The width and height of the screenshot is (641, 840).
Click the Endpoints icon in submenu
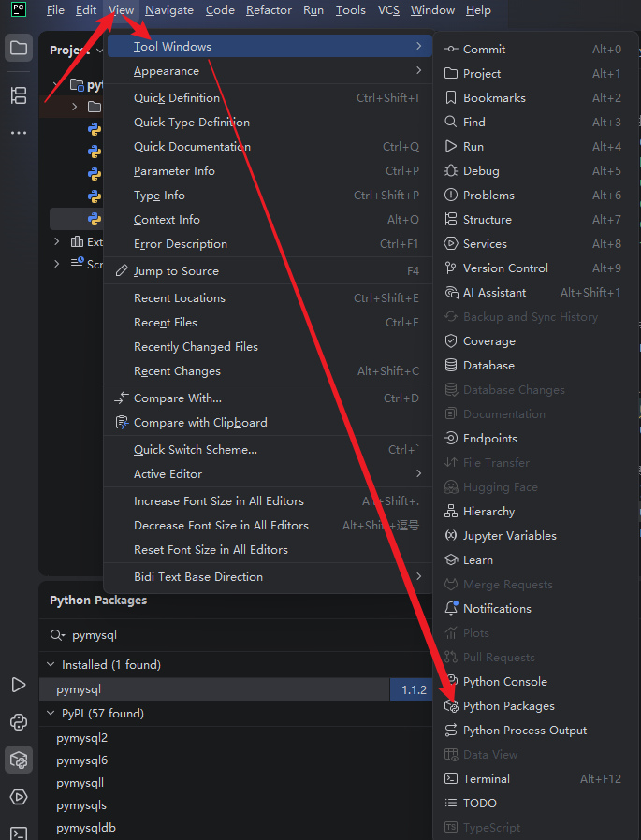tap(451, 438)
